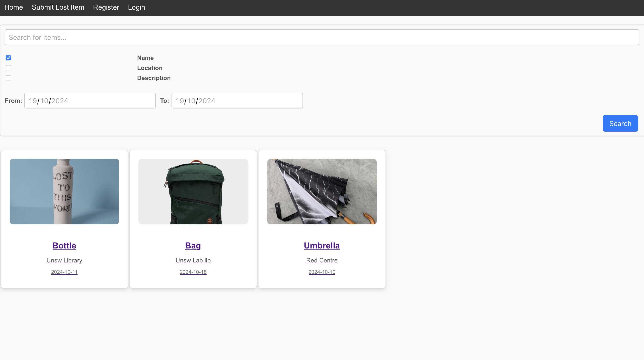The image size is (644, 360).
Task: Click the Bottle item photo
Action: click(x=64, y=192)
